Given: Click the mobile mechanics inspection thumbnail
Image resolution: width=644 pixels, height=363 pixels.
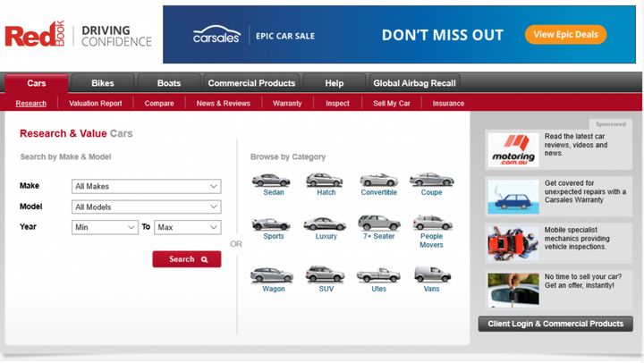Looking at the screenshot, I should (x=513, y=243).
